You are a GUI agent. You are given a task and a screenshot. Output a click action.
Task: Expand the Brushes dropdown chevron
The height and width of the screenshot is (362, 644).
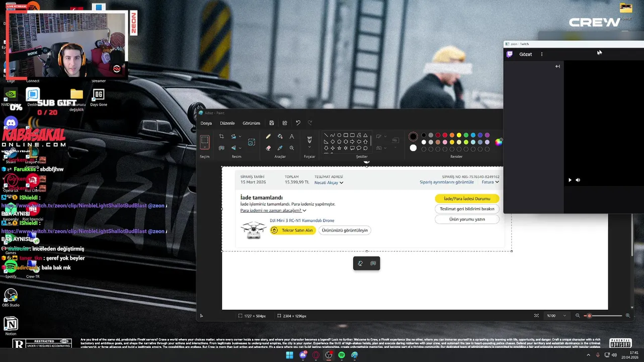point(309,147)
